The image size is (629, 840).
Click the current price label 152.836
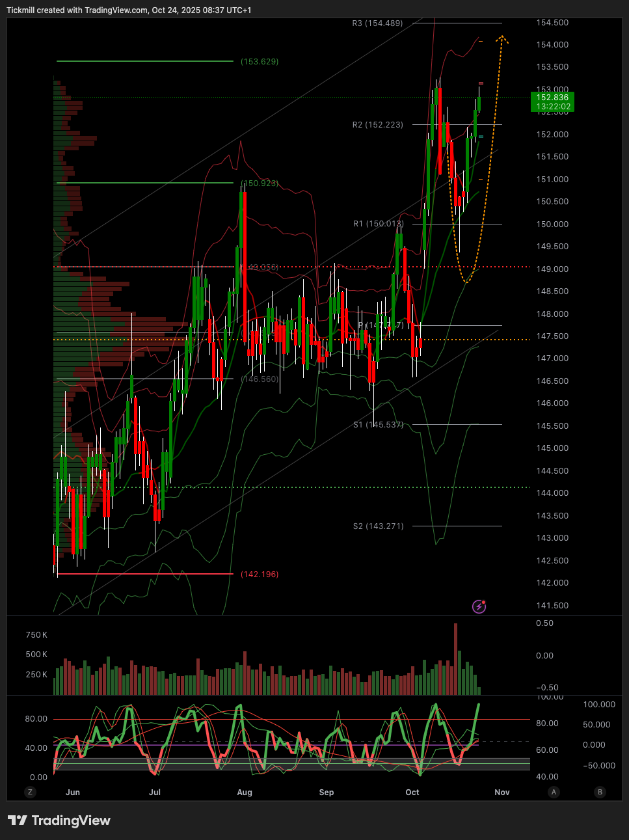click(553, 98)
